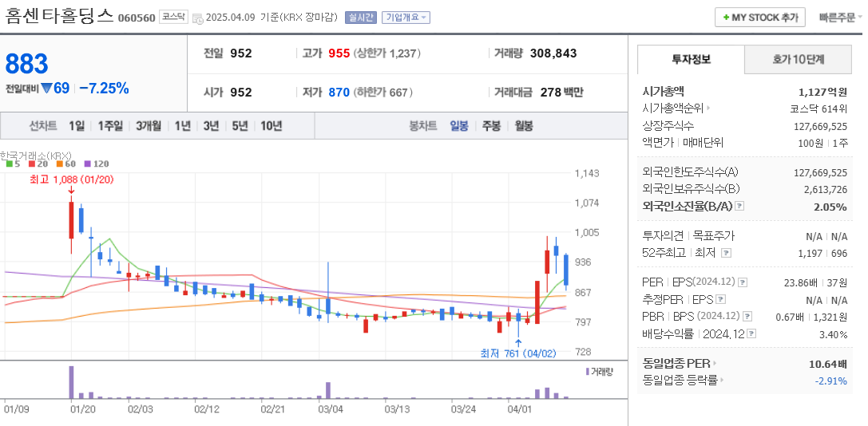Click the 52-week value 1,197 | 696
The image size is (868, 426).
(x=824, y=253)
